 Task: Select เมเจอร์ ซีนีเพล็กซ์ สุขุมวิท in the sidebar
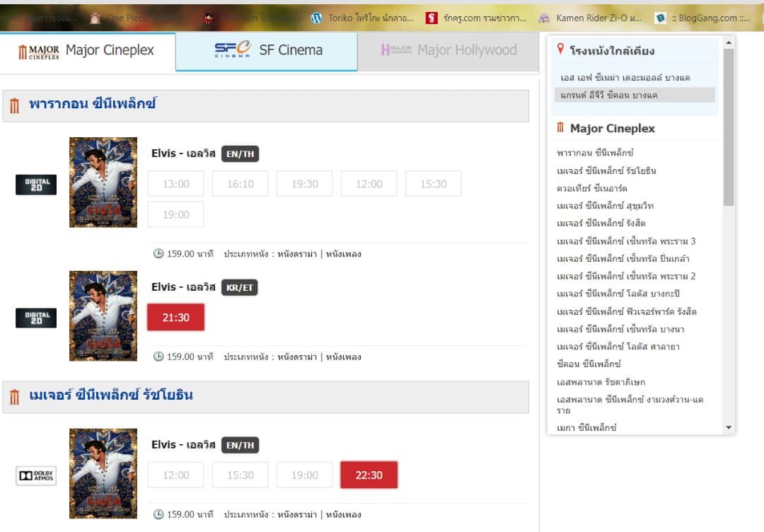605,206
